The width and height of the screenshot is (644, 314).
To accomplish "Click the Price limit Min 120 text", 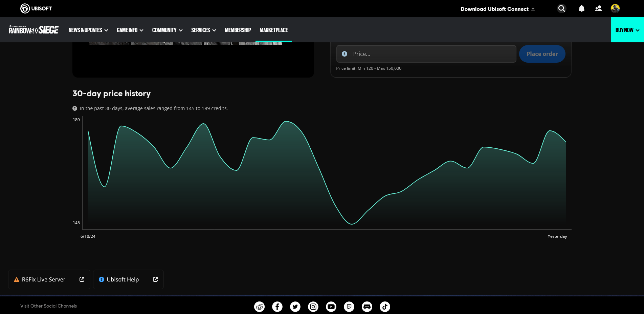I will point(369,68).
